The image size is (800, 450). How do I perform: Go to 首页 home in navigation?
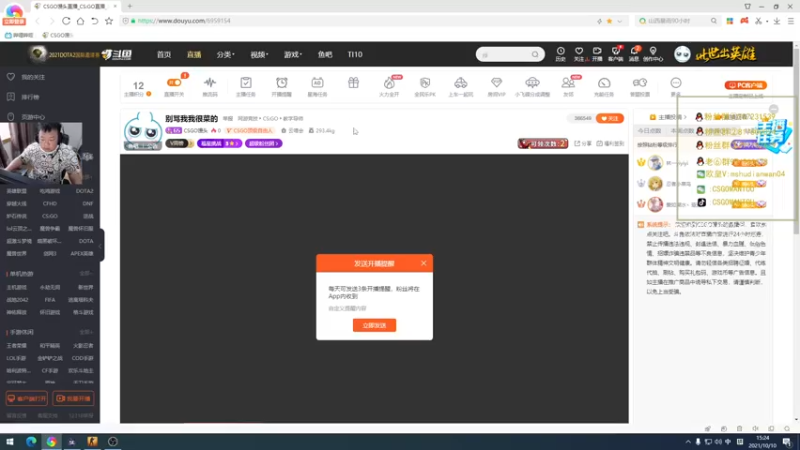[164, 55]
